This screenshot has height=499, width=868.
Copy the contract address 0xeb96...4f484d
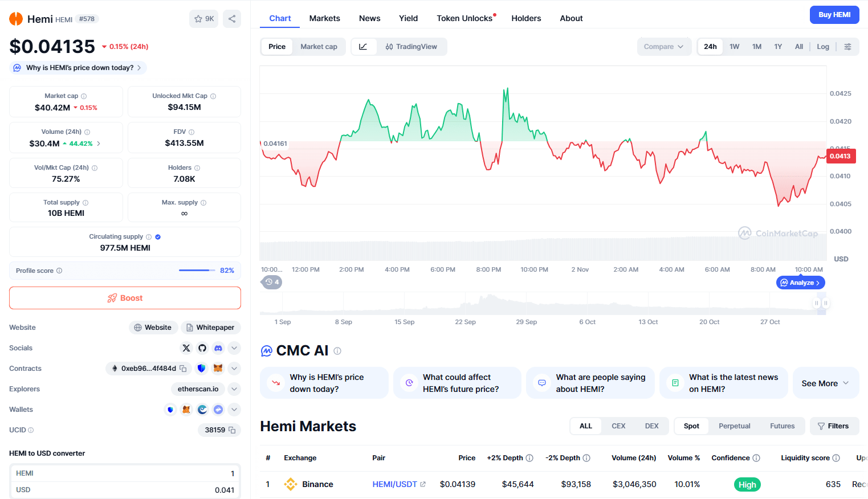coord(183,369)
